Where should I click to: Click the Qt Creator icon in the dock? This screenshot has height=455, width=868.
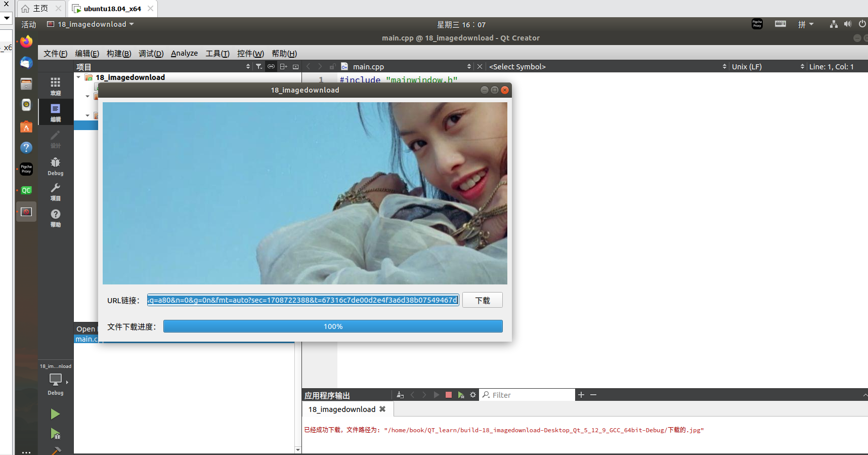[x=26, y=190]
